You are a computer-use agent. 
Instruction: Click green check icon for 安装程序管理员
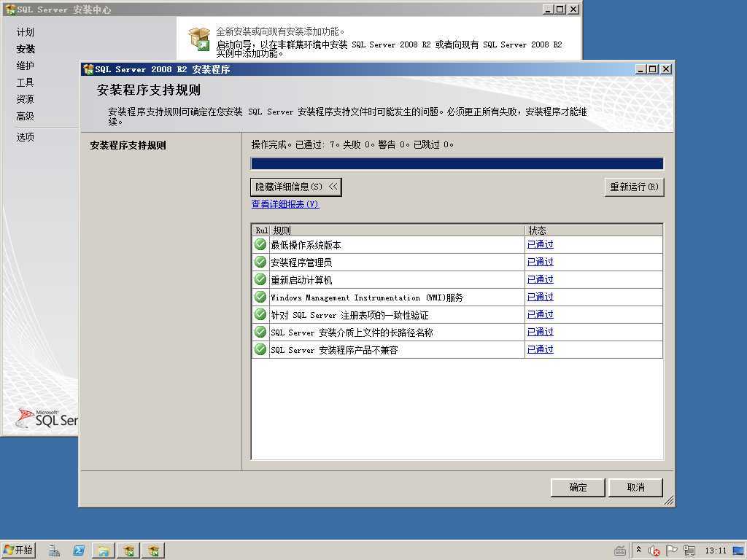point(260,262)
